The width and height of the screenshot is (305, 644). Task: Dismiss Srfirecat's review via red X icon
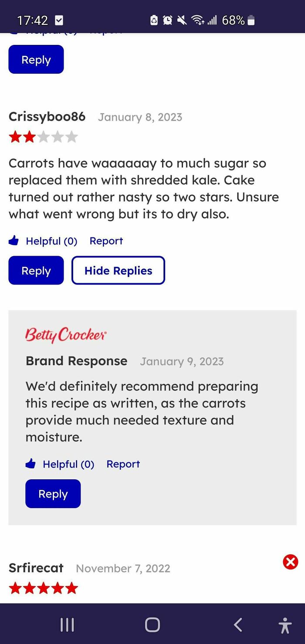[x=290, y=562]
